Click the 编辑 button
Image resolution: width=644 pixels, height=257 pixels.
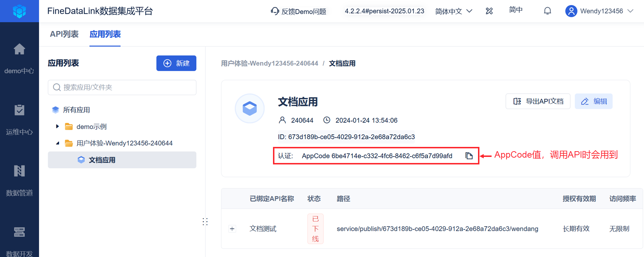coord(594,102)
